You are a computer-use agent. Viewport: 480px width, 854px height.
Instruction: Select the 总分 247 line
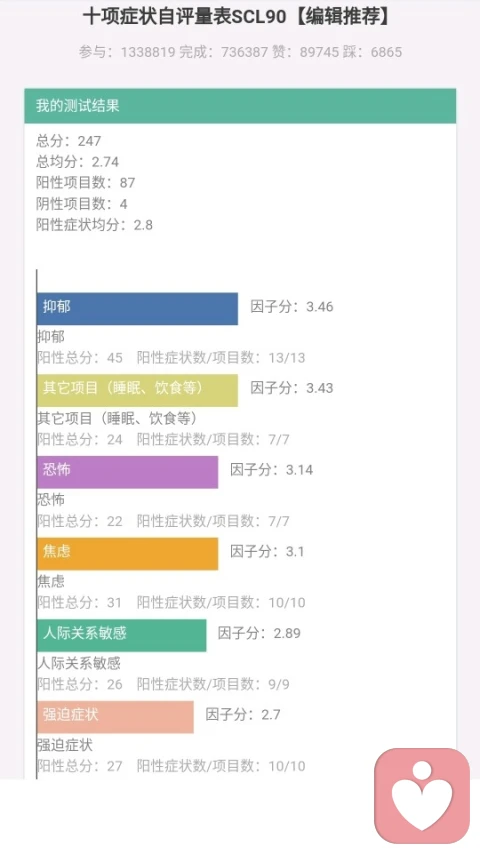pyautogui.click(x=69, y=141)
